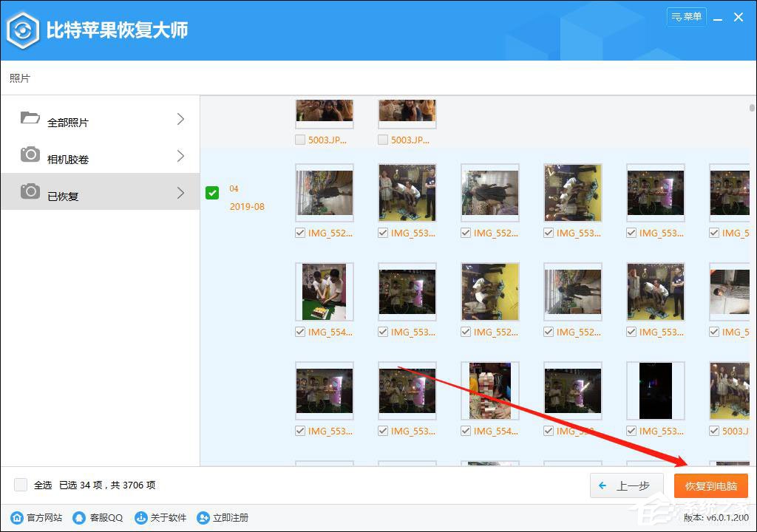Select the 已恢复 camera icon
757x532 pixels.
pos(30,192)
